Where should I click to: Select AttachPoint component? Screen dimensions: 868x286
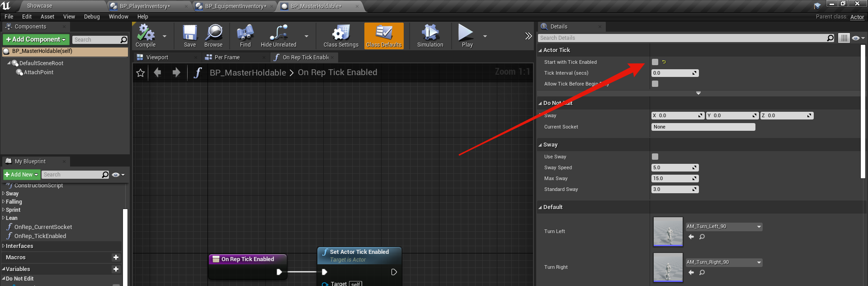coord(38,72)
